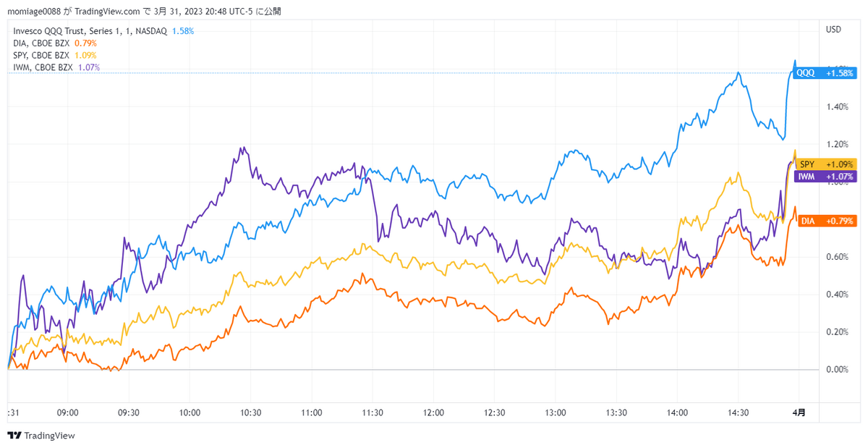Image resolution: width=868 pixels, height=448 pixels.
Task: Click the 1.20% mark on the price axis
Action: point(837,145)
